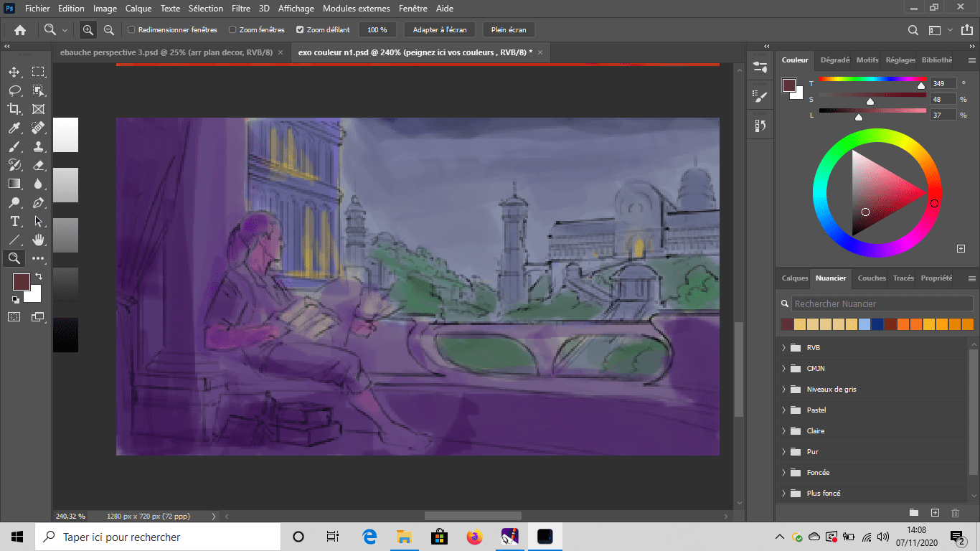Click the Rechercher Nuancier search field
Screen dimensions: 980x551
(882, 303)
